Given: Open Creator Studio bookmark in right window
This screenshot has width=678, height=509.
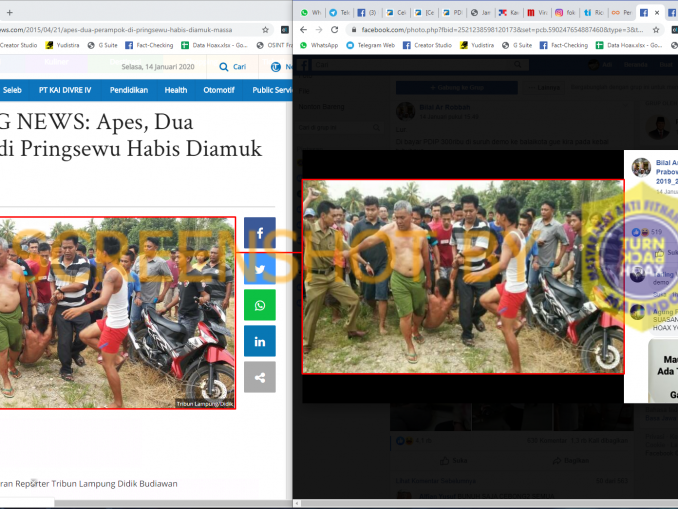Looking at the screenshot, I should coord(427,45).
